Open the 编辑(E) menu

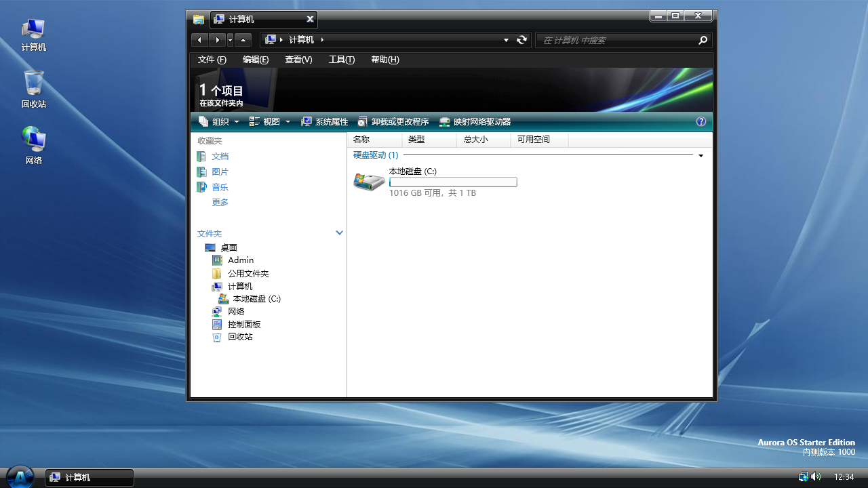(256, 60)
